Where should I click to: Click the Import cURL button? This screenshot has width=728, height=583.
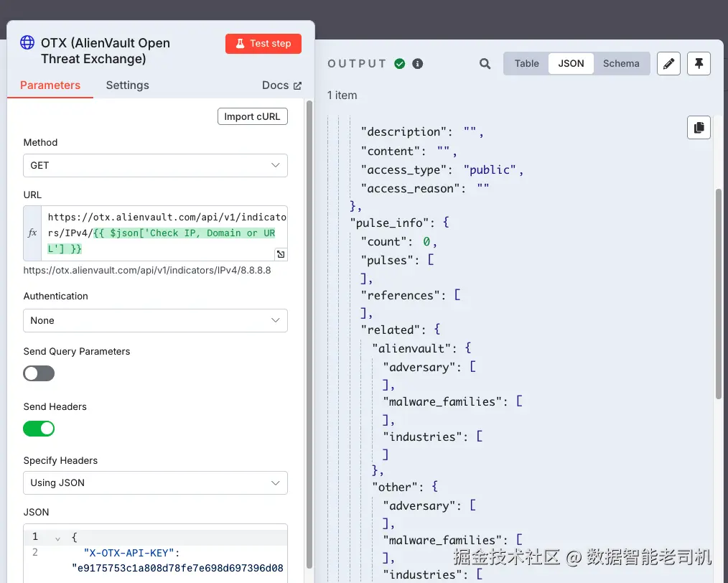[x=253, y=116]
